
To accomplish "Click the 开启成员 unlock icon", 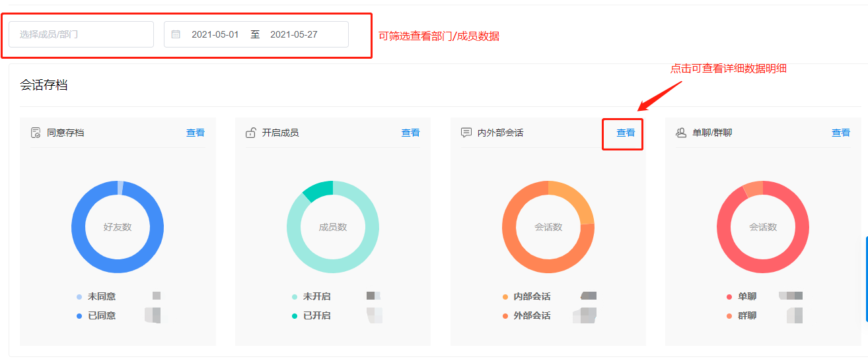I will [251, 133].
